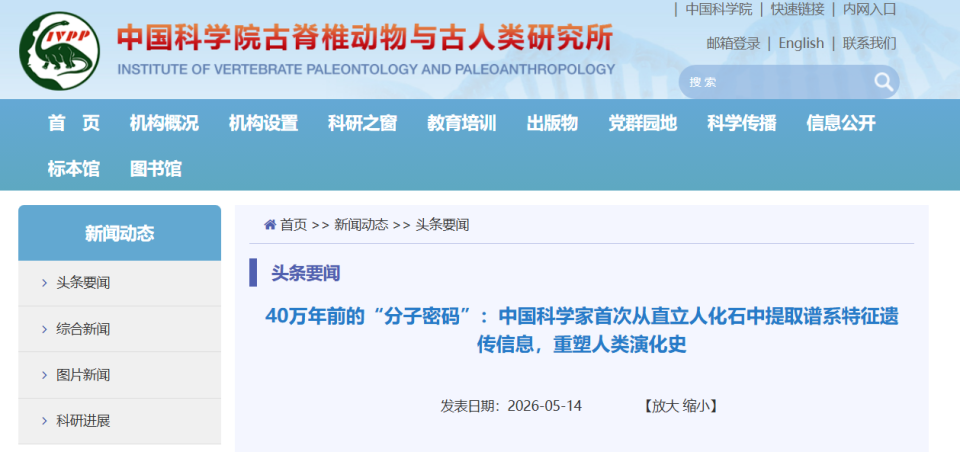This screenshot has height=452, width=960.
Task: Open 首页 in main navigation
Action: tap(74, 123)
